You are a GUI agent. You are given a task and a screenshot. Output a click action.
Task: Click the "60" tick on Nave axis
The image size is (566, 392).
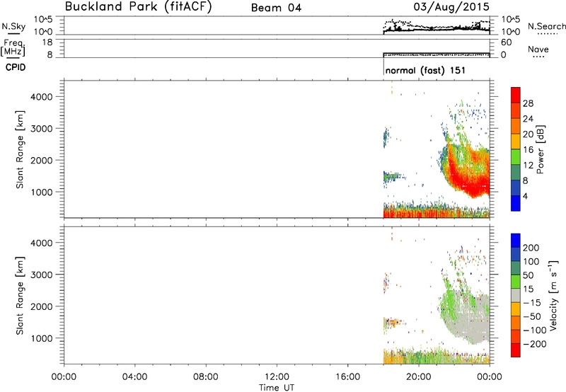click(x=506, y=42)
